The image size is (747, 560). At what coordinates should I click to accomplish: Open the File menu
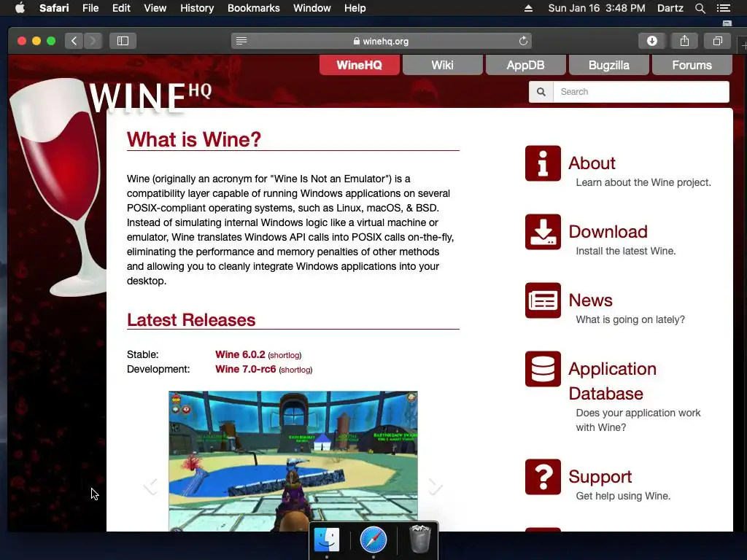pos(90,8)
